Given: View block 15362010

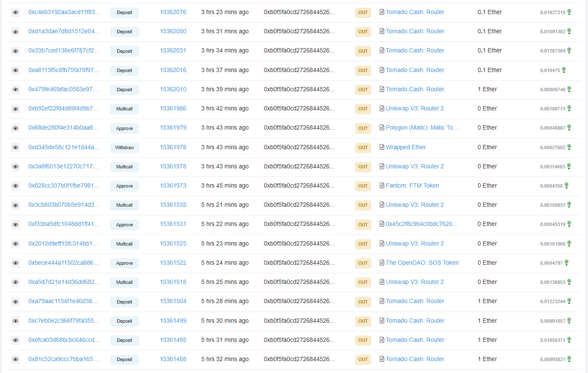Looking at the screenshot, I should click(173, 89).
